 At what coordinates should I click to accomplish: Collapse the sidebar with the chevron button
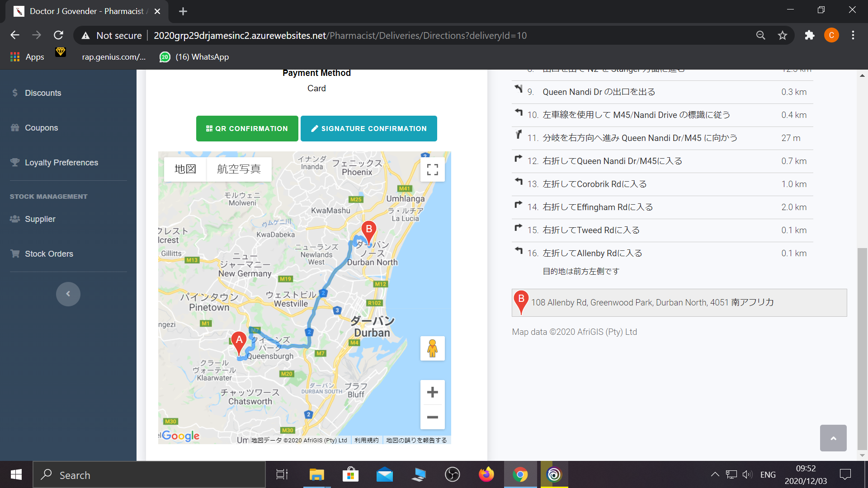point(68,294)
